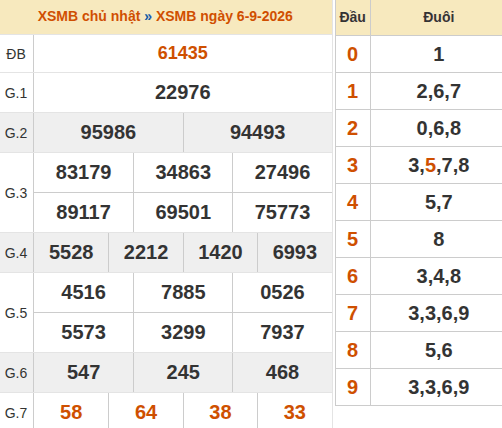The width and height of the screenshot is (502, 428).
Task: Click the G.6 row label
Action: pyautogui.click(x=16, y=373)
